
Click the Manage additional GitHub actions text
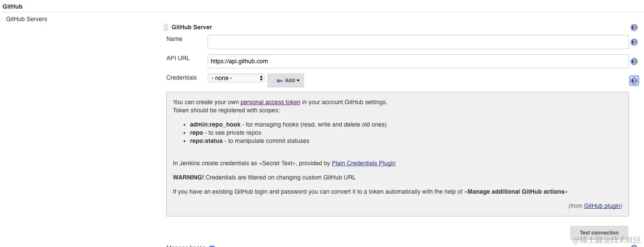[516, 191]
